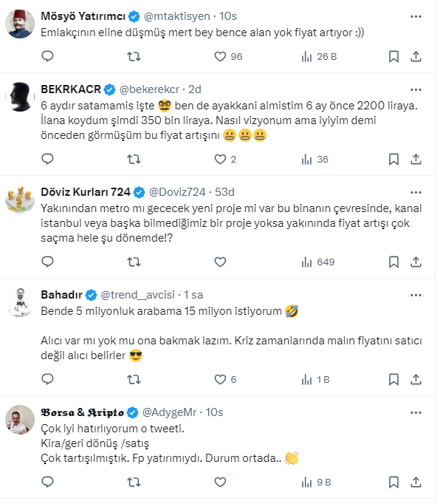Screen dimensions: 446x504
Task: Bookmark the BEKRKACR tweet
Action: point(394,158)
